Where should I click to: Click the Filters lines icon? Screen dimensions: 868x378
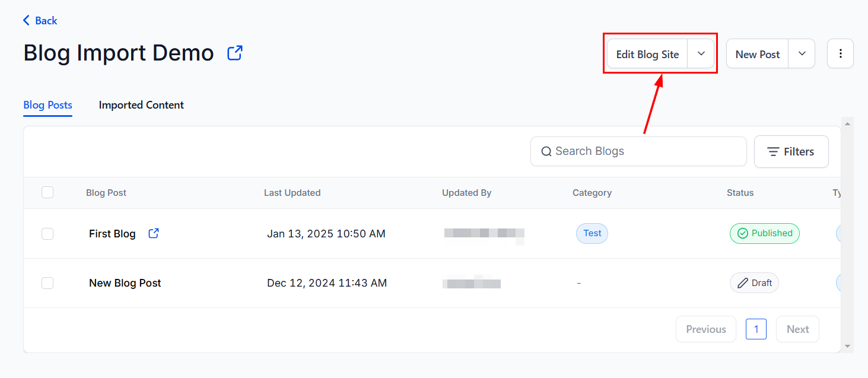773,152
